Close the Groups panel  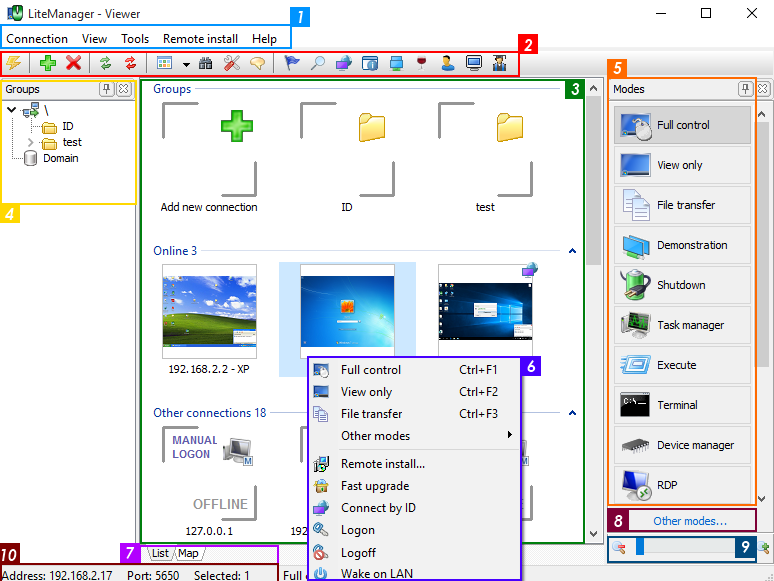click(x=123, y=89)
